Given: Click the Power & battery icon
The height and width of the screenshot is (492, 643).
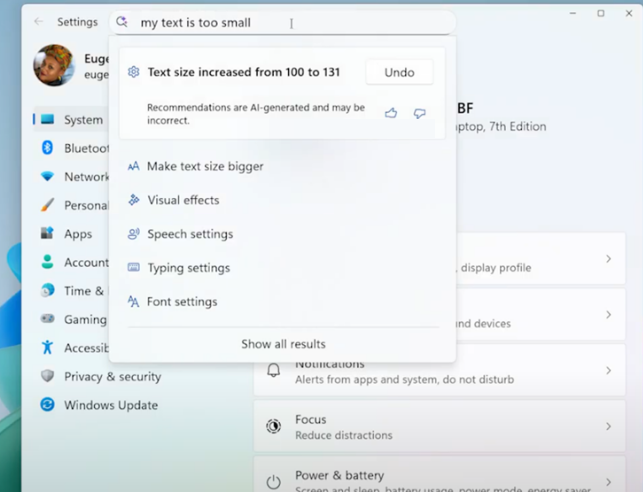Looking at the screenshot, I should click(274, 482).
